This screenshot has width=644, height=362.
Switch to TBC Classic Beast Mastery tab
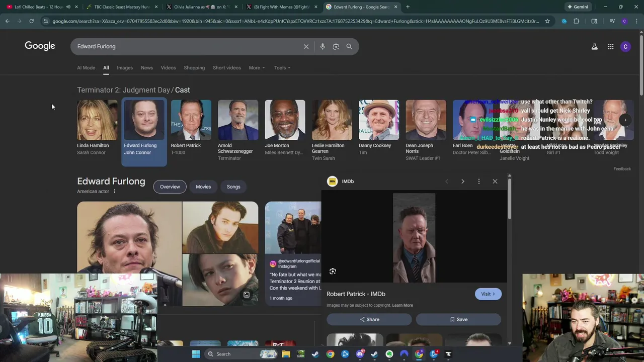(x=121, y=7)
